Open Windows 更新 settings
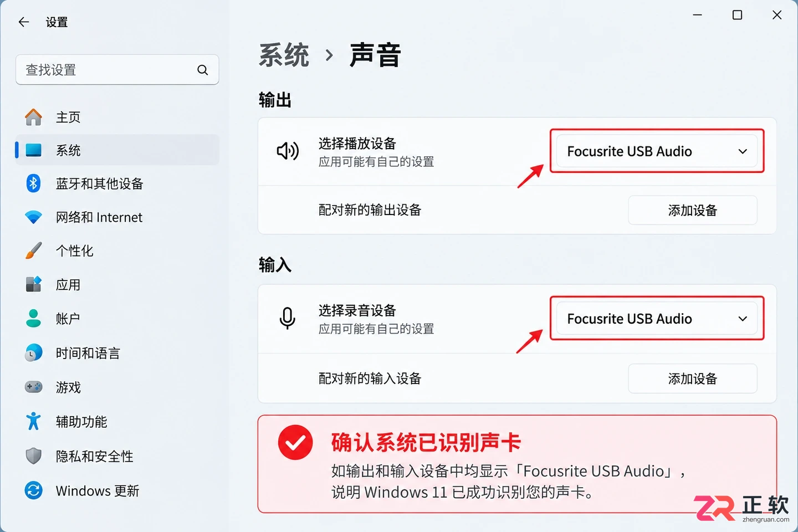798x532 pixels. pos(117,490)
